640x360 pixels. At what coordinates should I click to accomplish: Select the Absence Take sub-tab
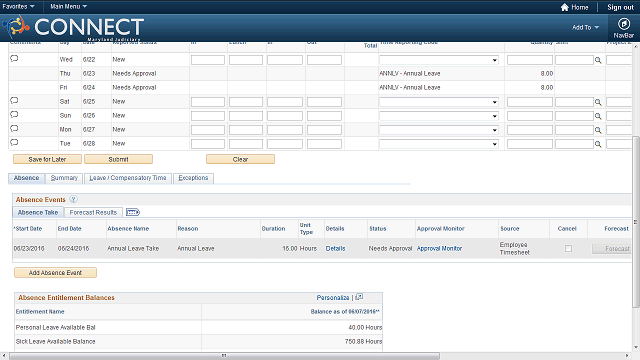point(38,212)
